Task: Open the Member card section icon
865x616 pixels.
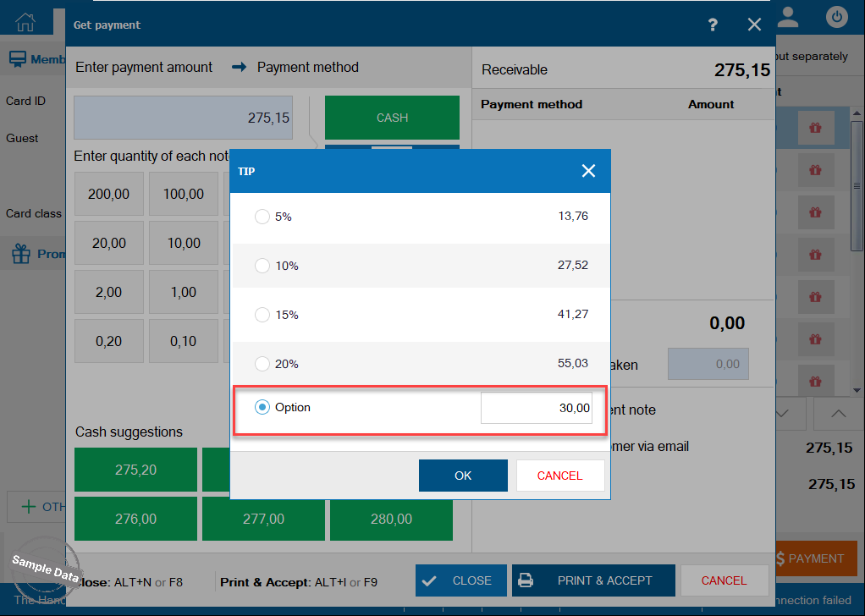Action: pyautogui.click(x=18, y=59)
